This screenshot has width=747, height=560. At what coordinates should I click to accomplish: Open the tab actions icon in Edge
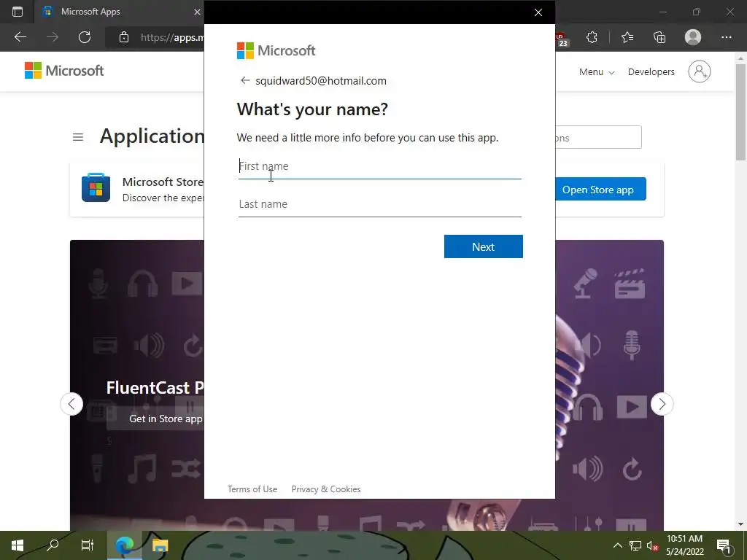pyautogui.click(x=18, y=12)
